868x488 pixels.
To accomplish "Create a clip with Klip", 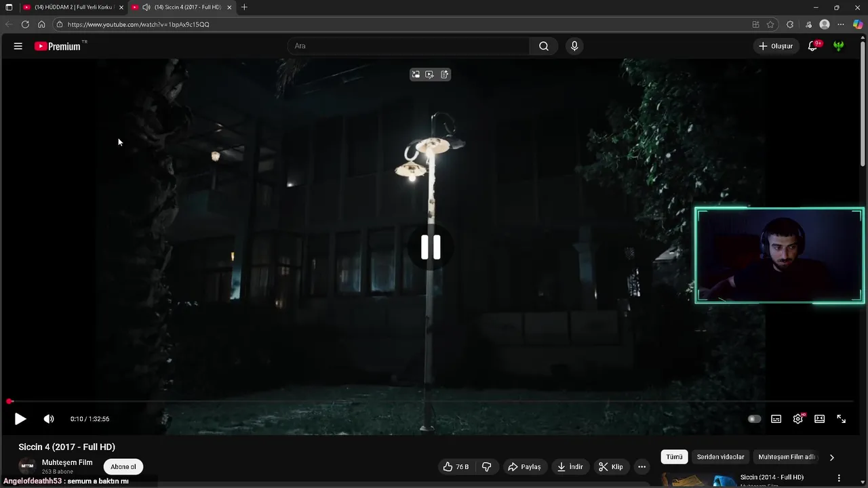I will pyautogui.click(x=610, y=467).
